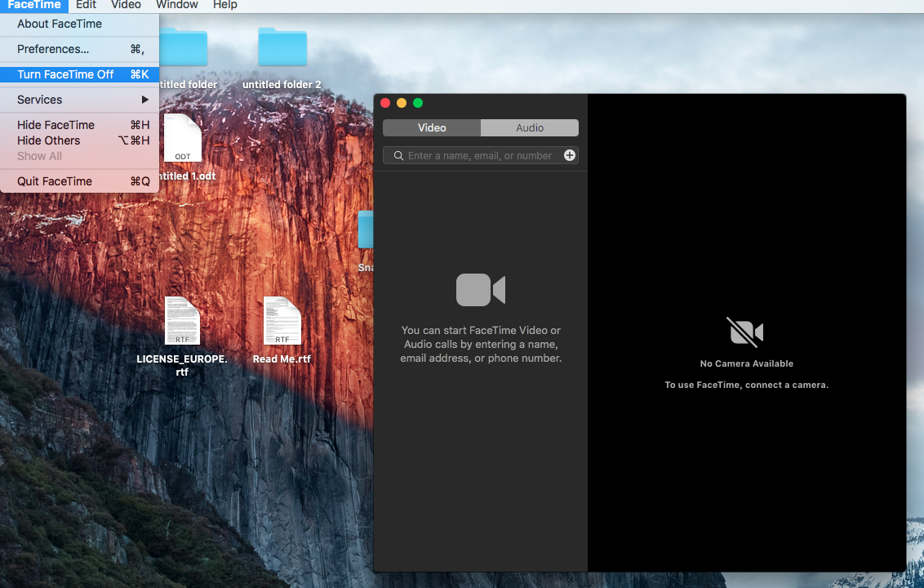Open About FaceTime menu entry
The image size is (924, 588).
point(79,24)
